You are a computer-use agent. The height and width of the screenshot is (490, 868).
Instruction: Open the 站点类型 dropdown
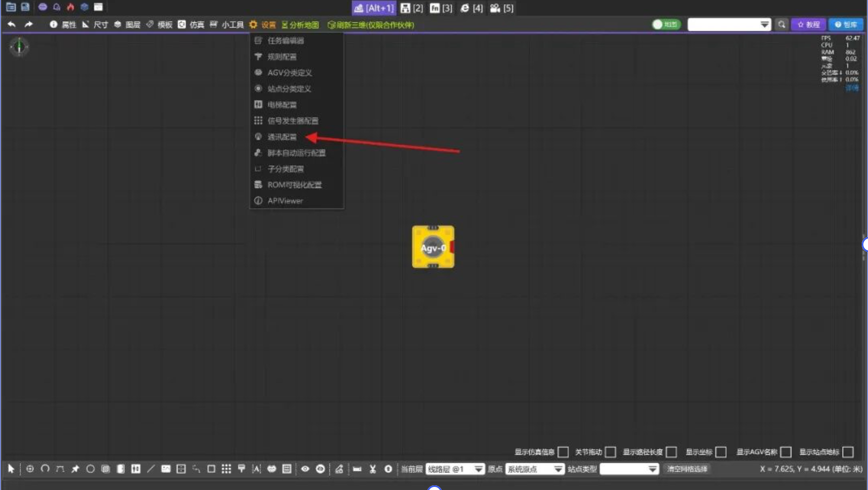click(x=629, y=469)
